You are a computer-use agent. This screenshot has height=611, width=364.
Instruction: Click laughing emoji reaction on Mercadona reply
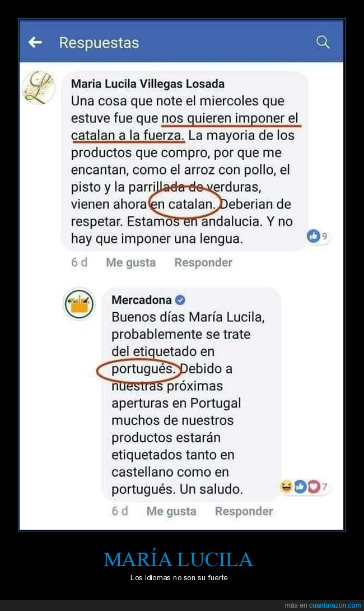[x=287, y=487]
